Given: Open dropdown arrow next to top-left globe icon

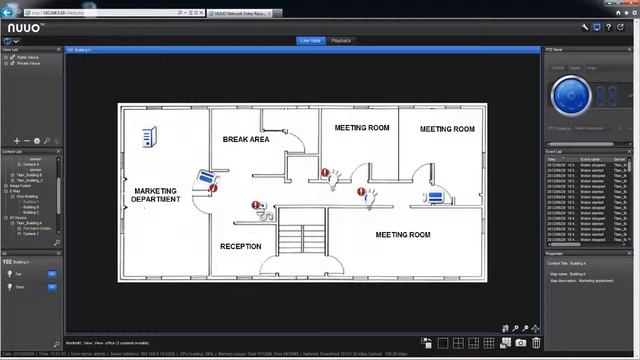Looking at the screenshot, I should [16, 41].
